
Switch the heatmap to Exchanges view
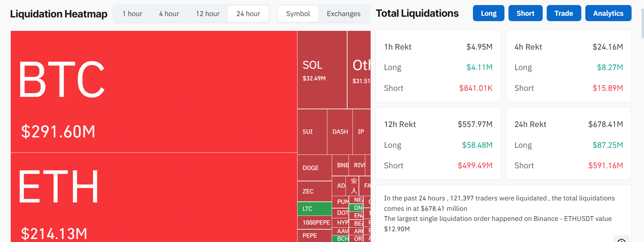[343, 14]
